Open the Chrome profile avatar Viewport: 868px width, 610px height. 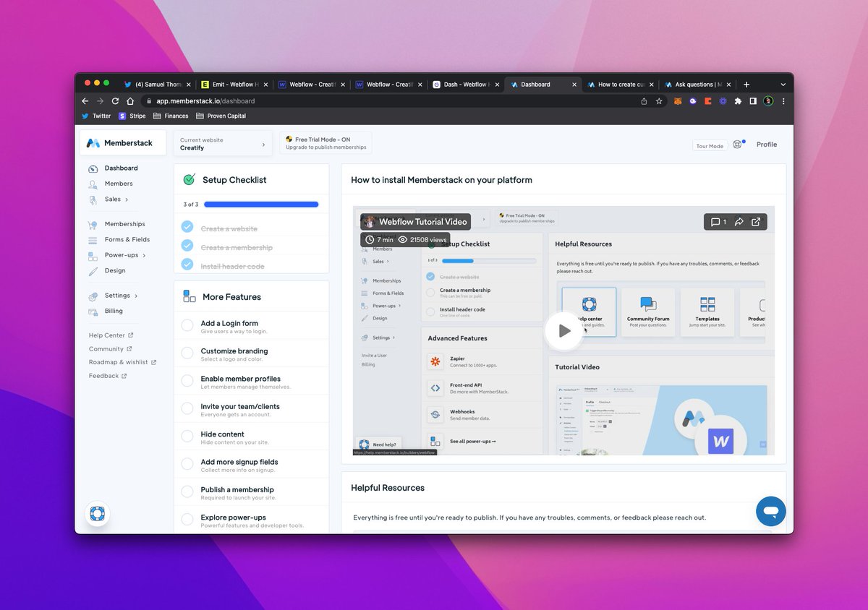pyautogui.click(x=768, y=101)
